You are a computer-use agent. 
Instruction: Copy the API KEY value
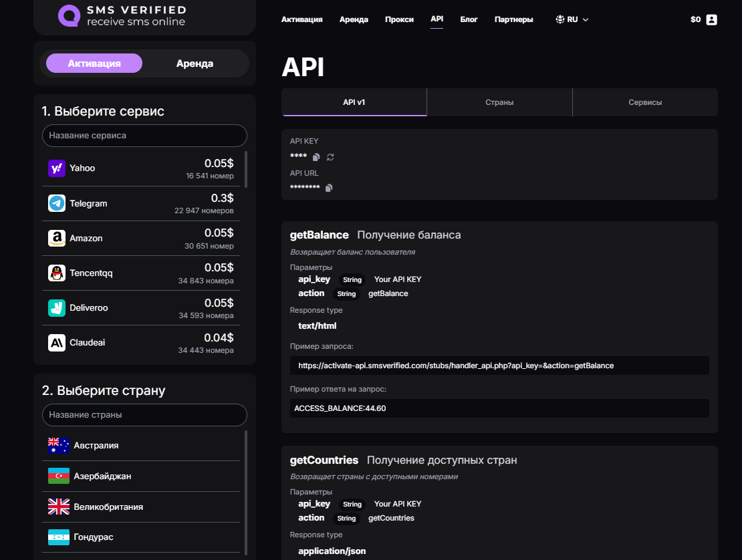point(316,157)
